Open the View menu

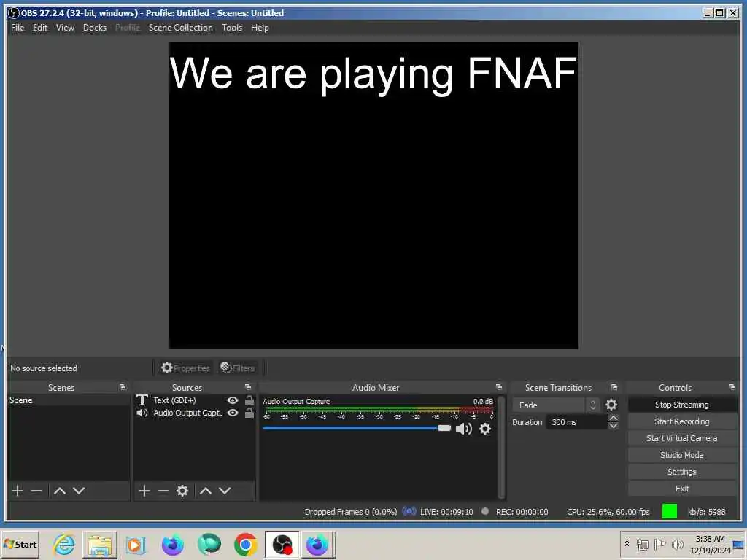[65, 28]
